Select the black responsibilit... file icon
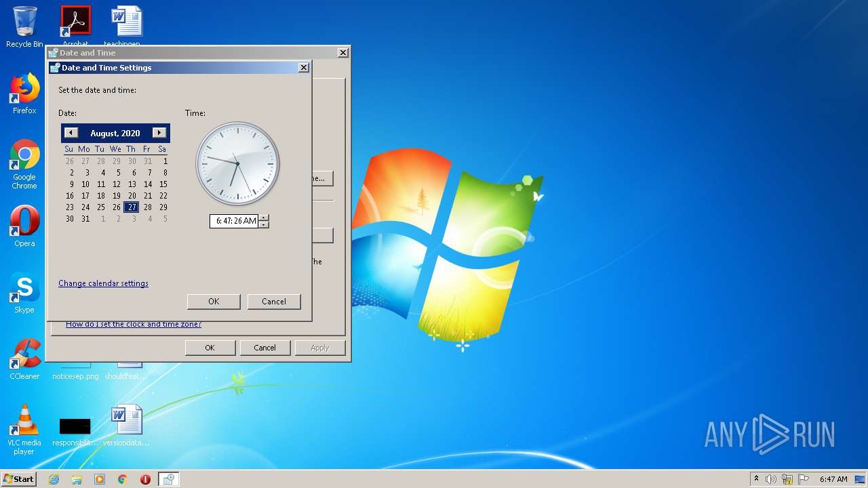868x488 pixels. [x=75, y=426]
